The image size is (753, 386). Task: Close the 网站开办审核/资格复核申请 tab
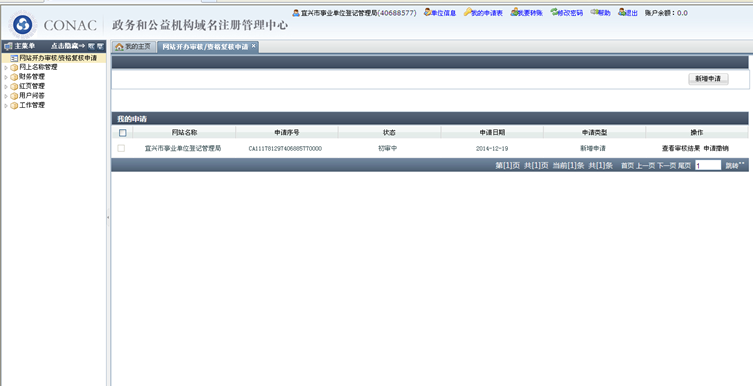[x=254, y=46]
